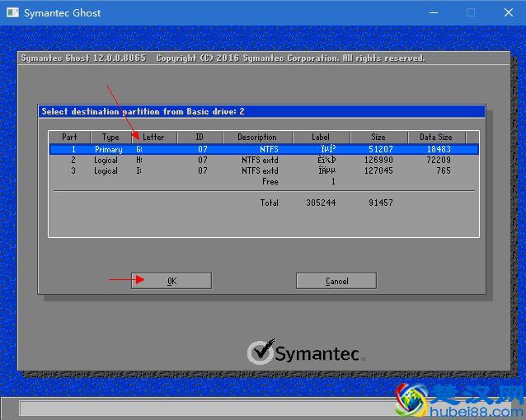Choose partition 3 Logical I: row
This screenshot has height=420, width=526.
pos(264,171)
